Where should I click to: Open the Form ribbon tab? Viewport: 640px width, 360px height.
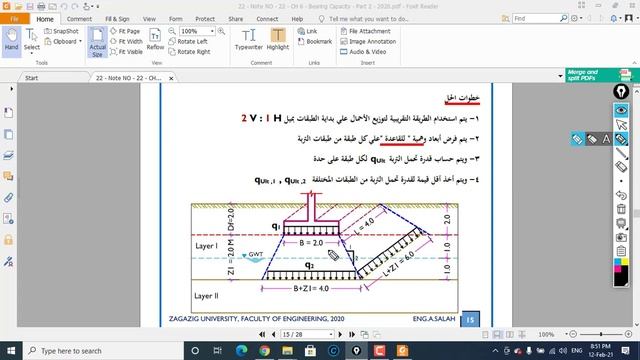point(176,19)
